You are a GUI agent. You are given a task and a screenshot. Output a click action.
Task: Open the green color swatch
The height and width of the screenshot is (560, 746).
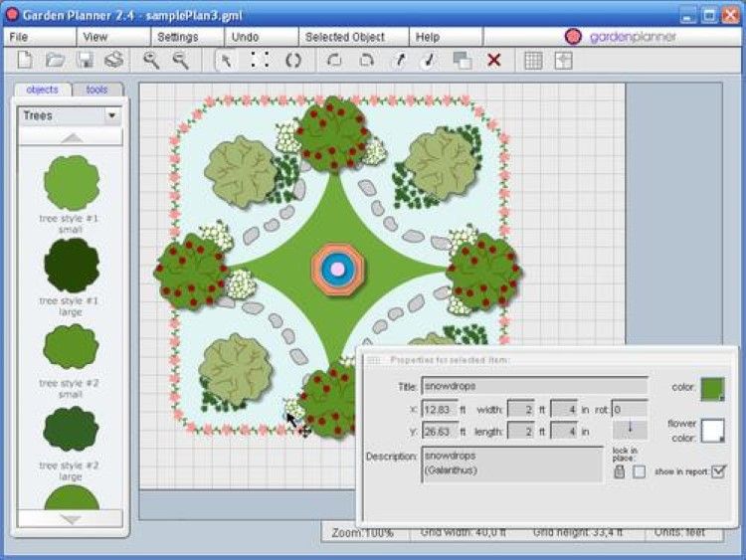[x=713, y=389]
